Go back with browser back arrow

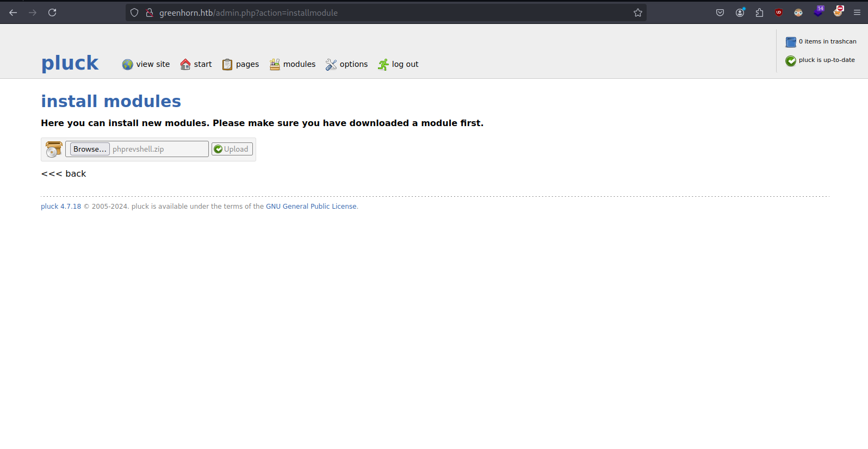click(x=13, y=13)
